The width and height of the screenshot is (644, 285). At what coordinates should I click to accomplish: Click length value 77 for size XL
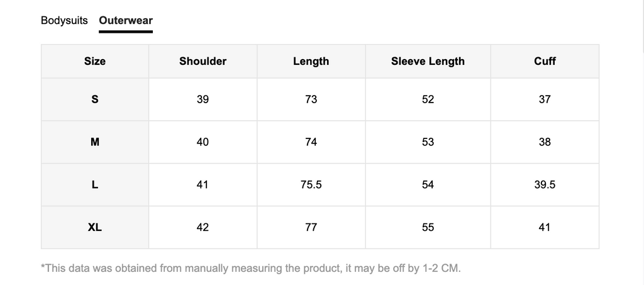pyautogui.click(x=311, y=228)
